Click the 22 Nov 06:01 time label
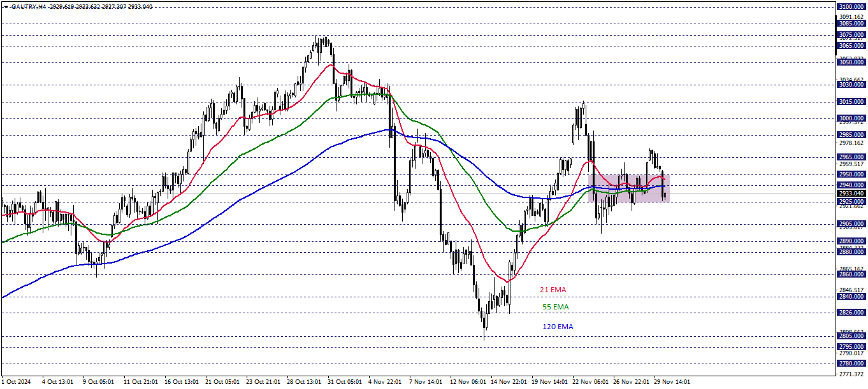The height and width of the screenshot is (389, 868). 590,382
